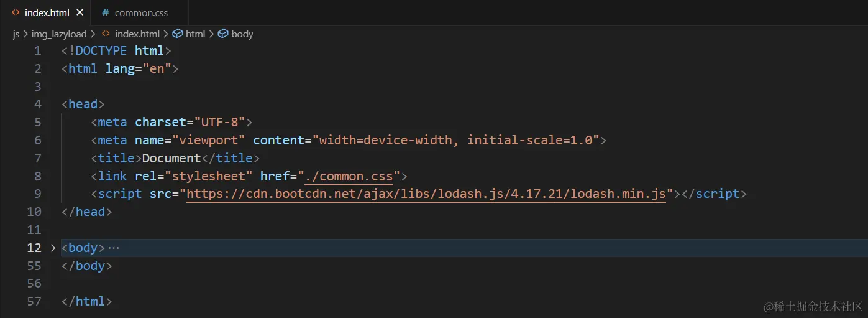Click the CSS hash icon on common.css tab
This screenshot has height=318, width=868.
(105, 12)
